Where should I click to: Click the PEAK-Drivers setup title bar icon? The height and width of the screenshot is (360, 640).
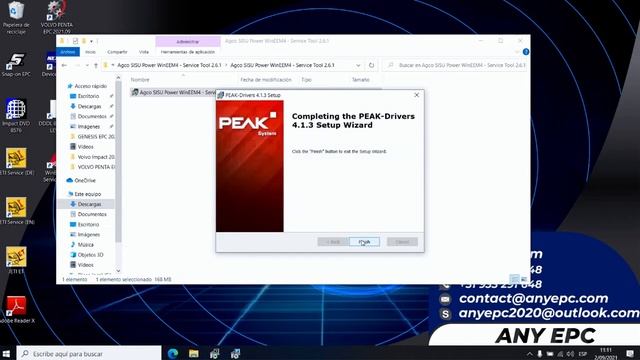coord(220,95)
